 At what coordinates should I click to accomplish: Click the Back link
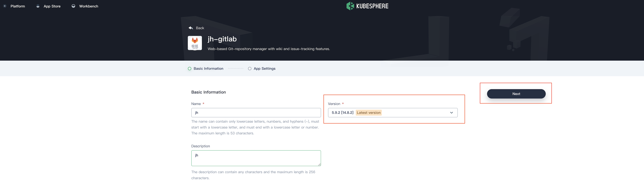(x=200, y=28)
